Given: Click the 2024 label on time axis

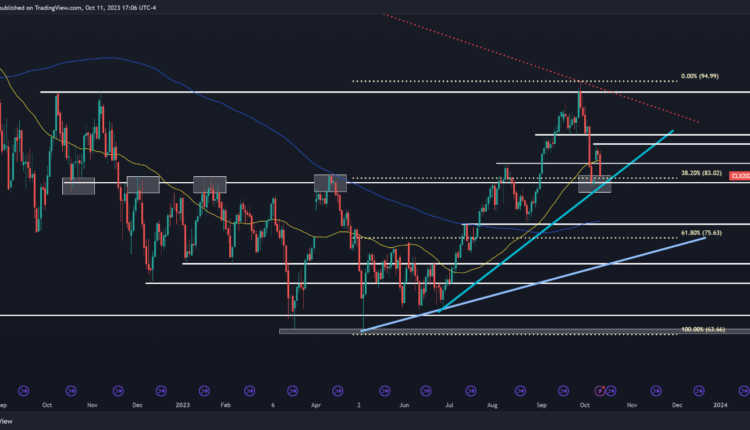Looking at the screenshot, I should (721, 406).
